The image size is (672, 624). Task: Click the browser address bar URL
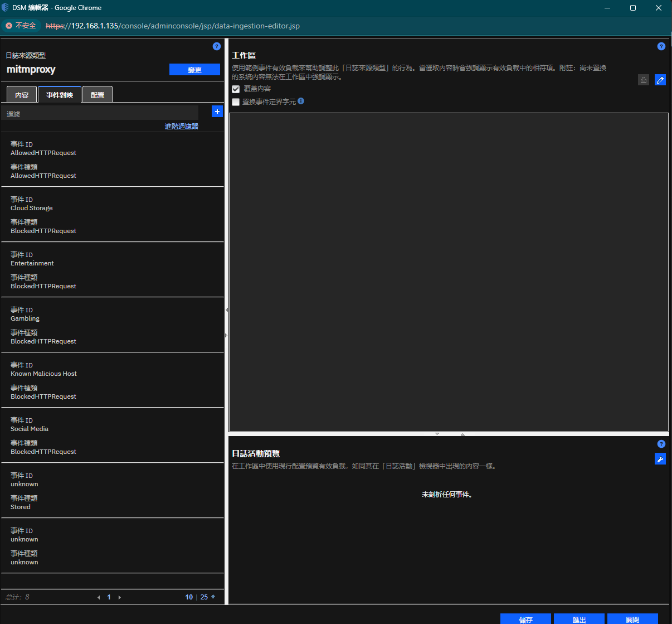pyautogui.click(x=173, y=26)
